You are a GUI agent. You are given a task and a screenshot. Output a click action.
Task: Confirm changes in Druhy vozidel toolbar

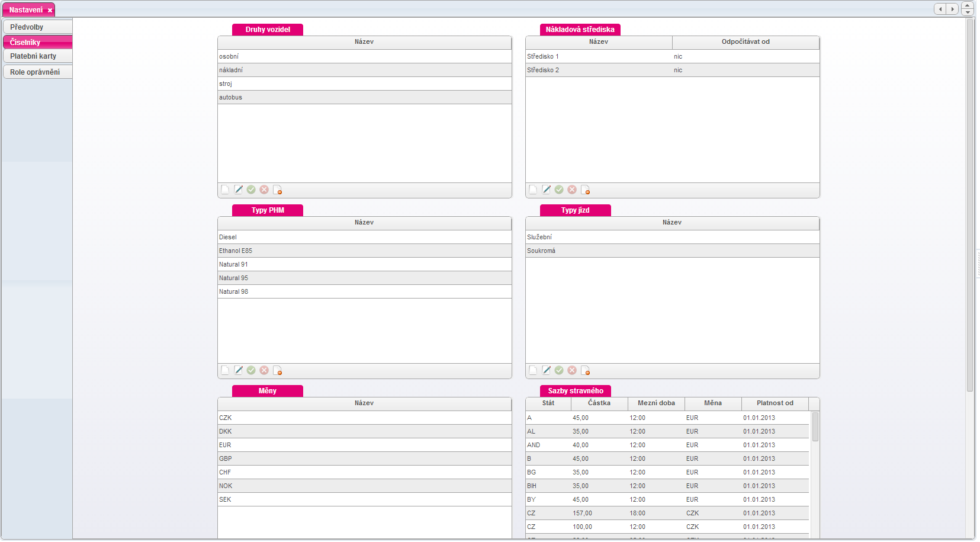251,190
